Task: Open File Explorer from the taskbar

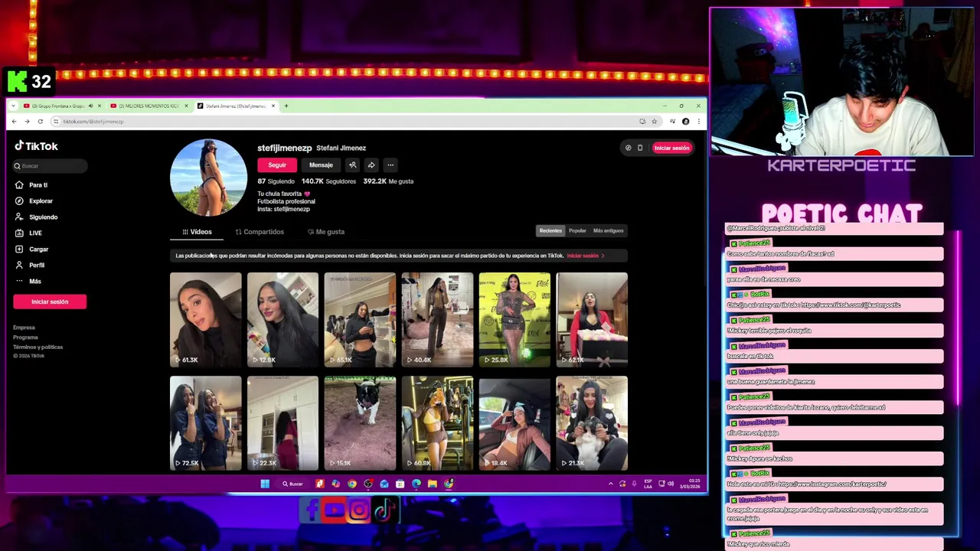Action: click(x=433, y=484)
